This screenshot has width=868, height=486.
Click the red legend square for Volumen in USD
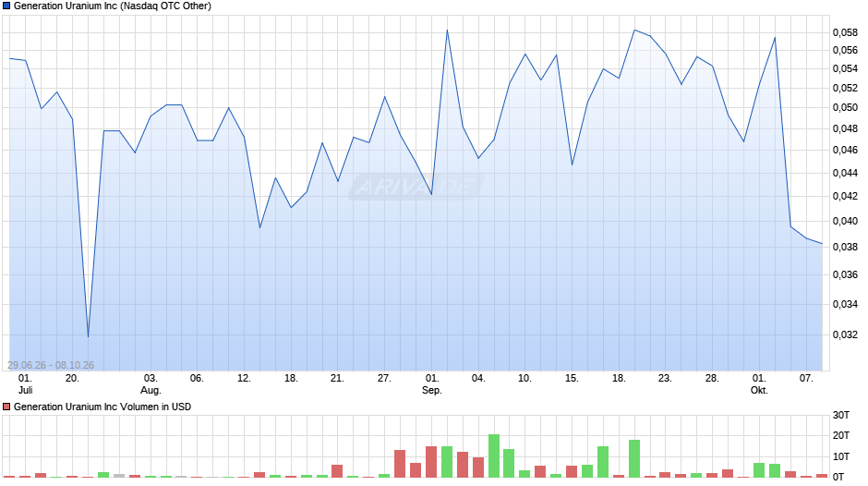point(6,407)
